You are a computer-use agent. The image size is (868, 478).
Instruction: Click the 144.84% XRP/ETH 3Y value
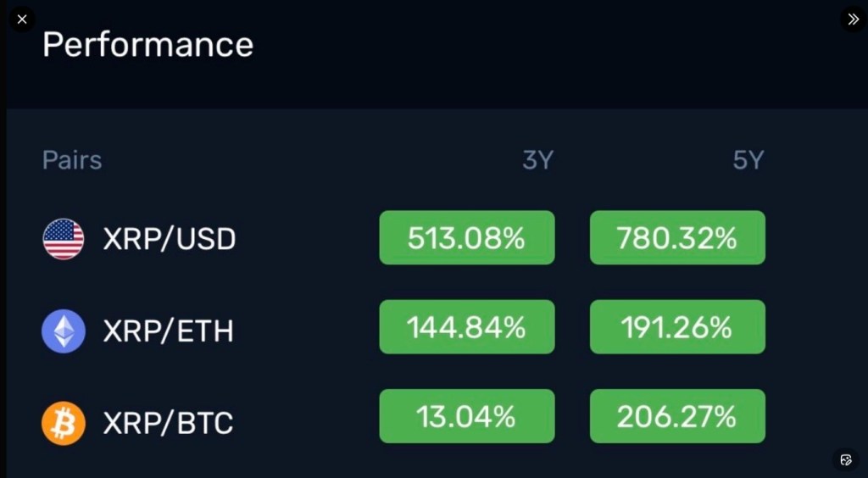467,327
